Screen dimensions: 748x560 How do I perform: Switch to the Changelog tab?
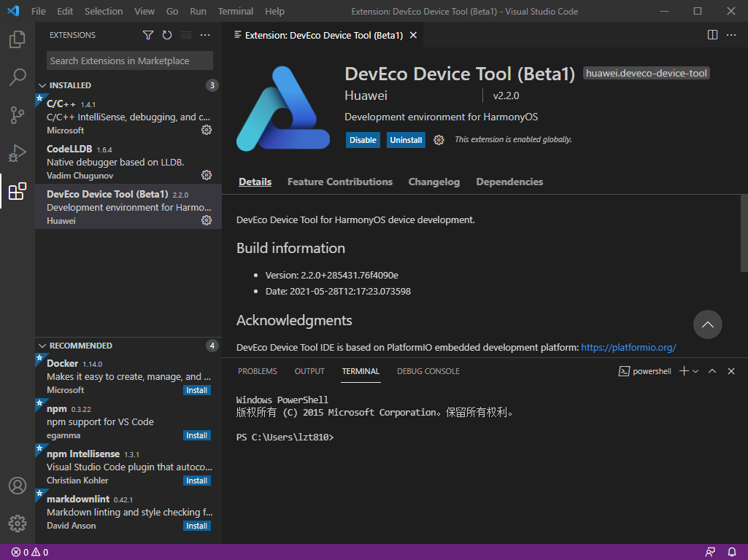pos(433,182)
